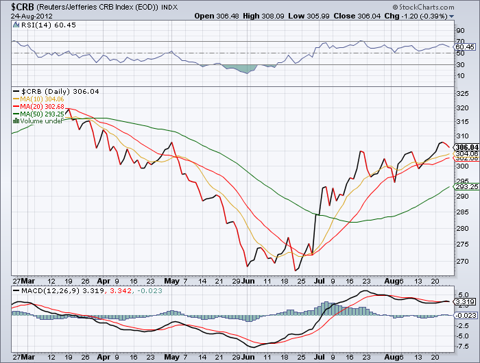Click the Low 305.99 value
Viewport: 480px width, 363px height.
309,16
